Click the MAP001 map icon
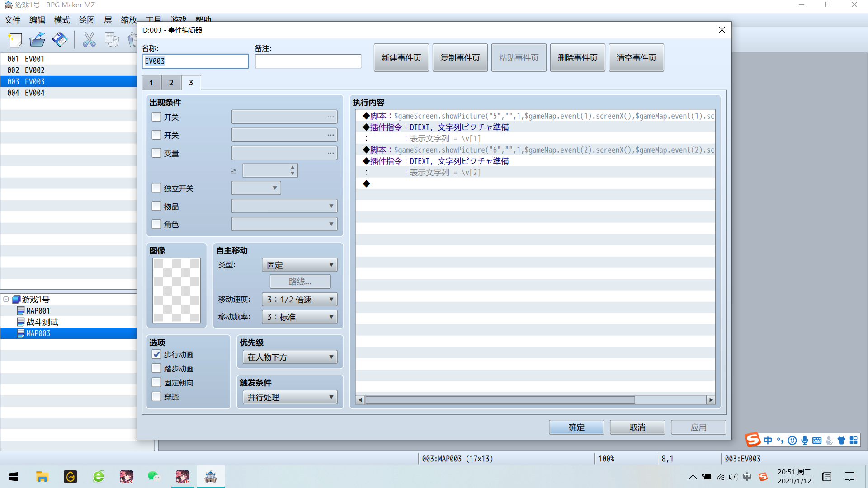 pos(21,310)
